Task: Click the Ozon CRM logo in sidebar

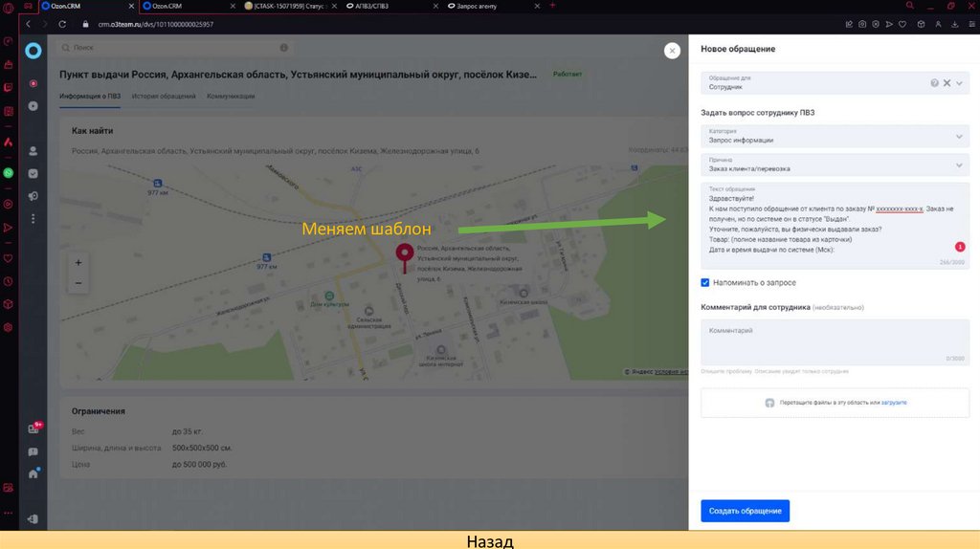Action: coord(33,51)
